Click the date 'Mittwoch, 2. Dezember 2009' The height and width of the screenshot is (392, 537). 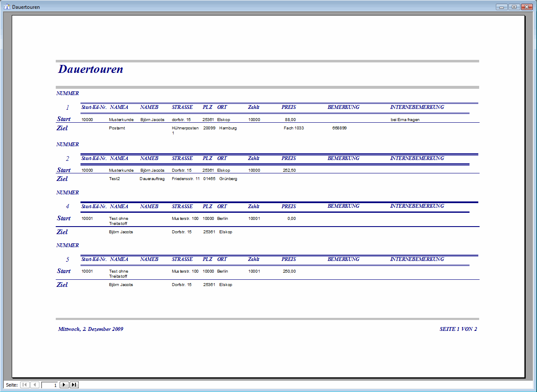pos(91,329)
